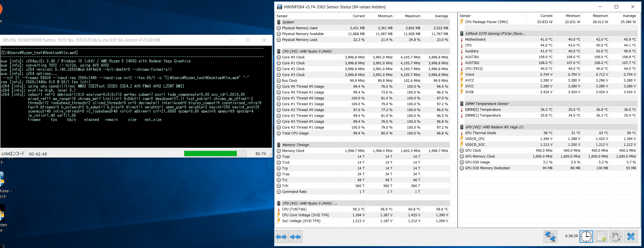Click the lightning icon beside VDDCR_CPU

point(462,139)
